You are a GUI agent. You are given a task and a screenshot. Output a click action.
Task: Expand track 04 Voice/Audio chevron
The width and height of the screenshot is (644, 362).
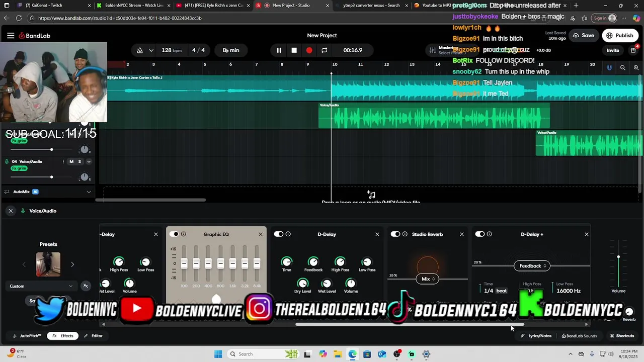89,161
